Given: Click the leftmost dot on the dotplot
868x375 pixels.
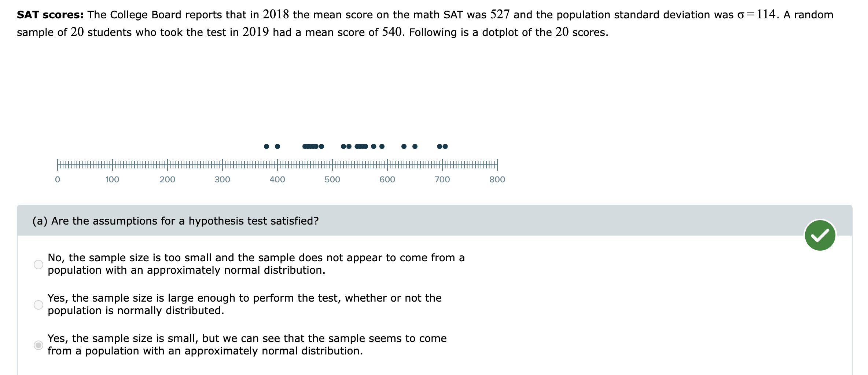Looking at the screenshot, I should (266, 146).
